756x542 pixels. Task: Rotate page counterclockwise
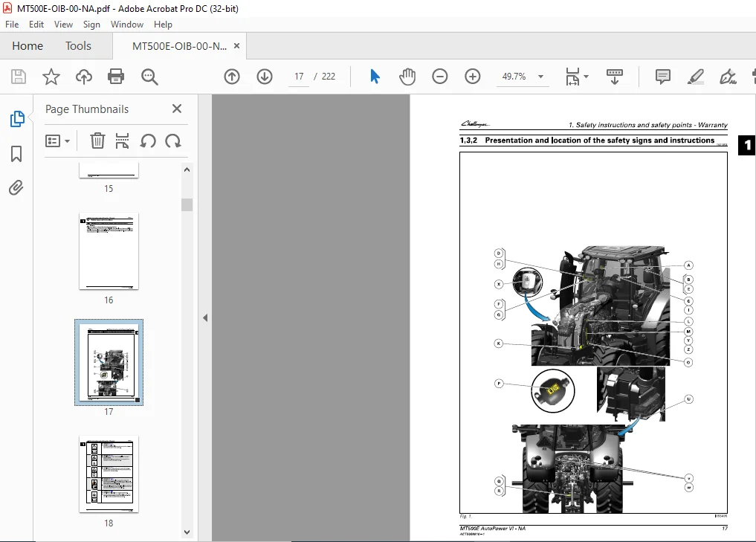click(148, 141)
